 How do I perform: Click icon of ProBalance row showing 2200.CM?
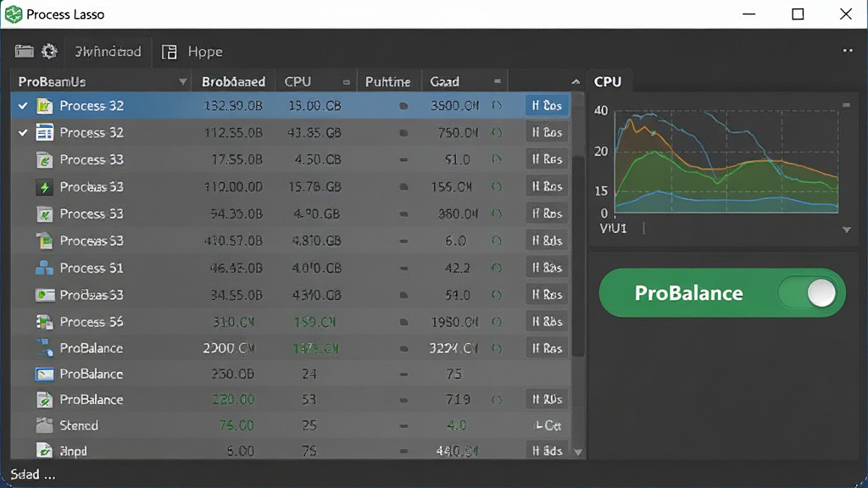44,348
